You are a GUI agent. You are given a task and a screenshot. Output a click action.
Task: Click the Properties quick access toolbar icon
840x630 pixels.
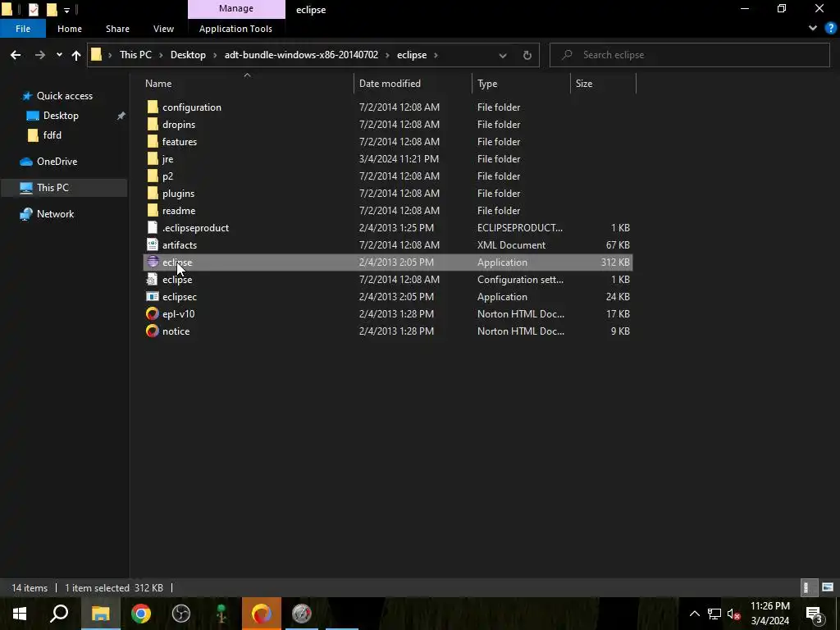tap(33, 9)
